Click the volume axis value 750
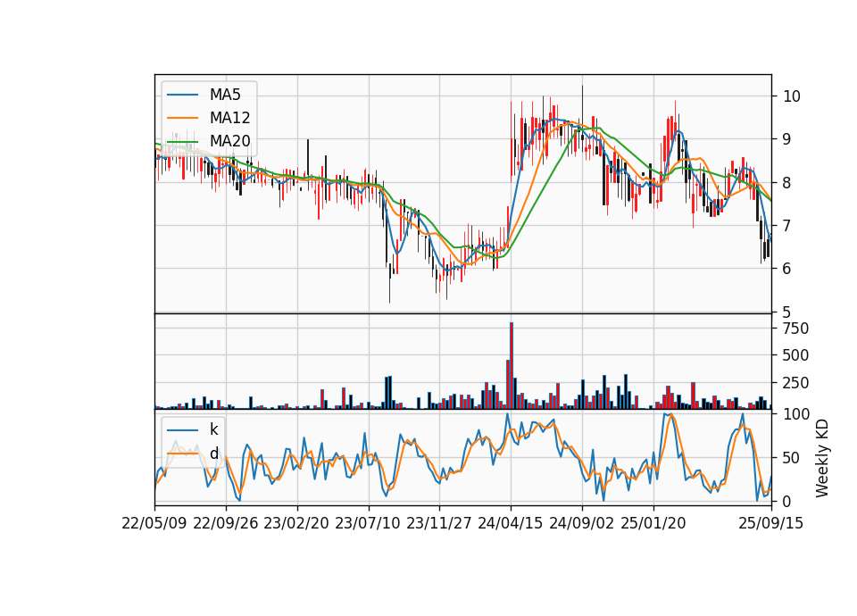Image resolution: width=857 pixels, height=616 pixels. coord(795,329)
